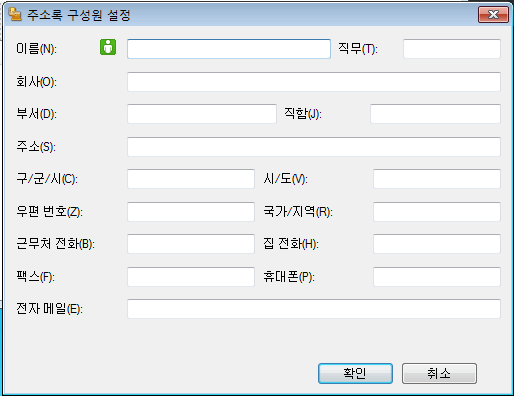Viewport: 514px width, 396px height.
Task: Click the 우편 번호(Z) postal code field
Action: click(x=191, y=212)
